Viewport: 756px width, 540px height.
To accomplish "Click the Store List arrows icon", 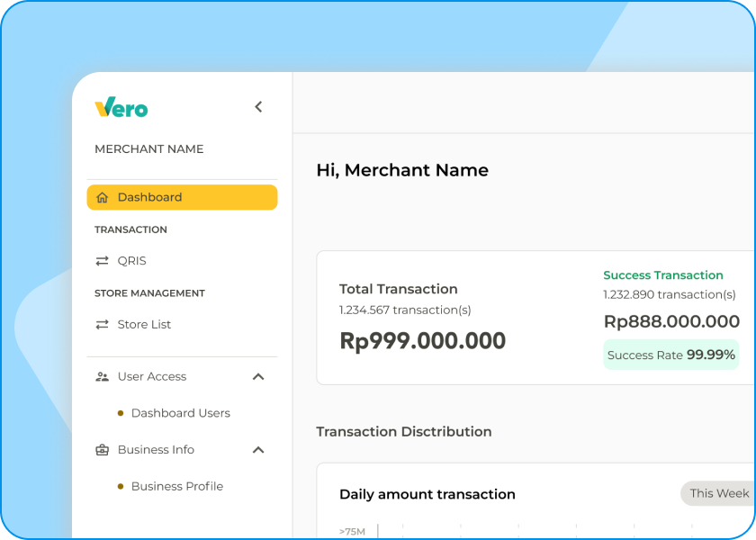I will click(102, 325).
